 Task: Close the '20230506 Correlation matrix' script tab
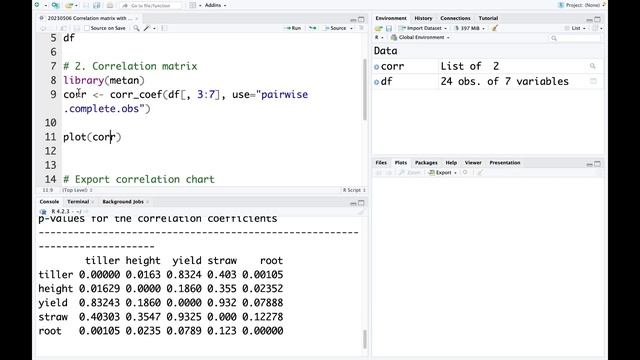click(x=137, y=18)
